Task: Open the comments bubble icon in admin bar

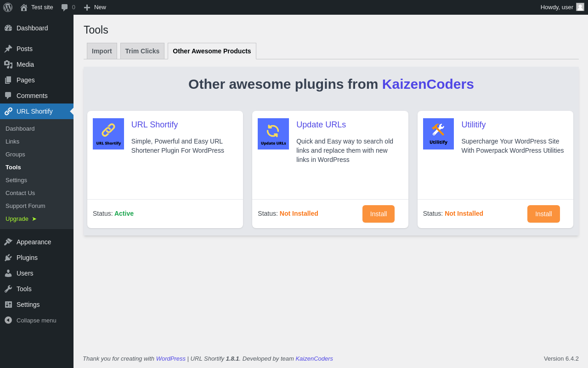Action: pos(65,7)
